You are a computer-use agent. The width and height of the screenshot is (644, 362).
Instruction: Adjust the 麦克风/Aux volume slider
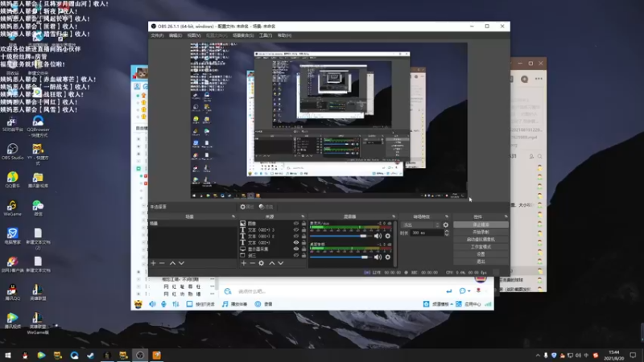pos(340,236)
